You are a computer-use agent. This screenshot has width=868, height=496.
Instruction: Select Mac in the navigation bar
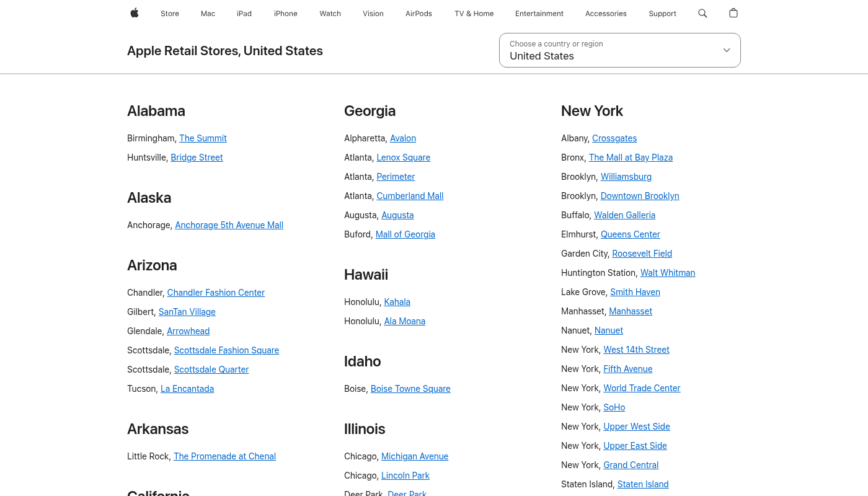coord(208,14)
